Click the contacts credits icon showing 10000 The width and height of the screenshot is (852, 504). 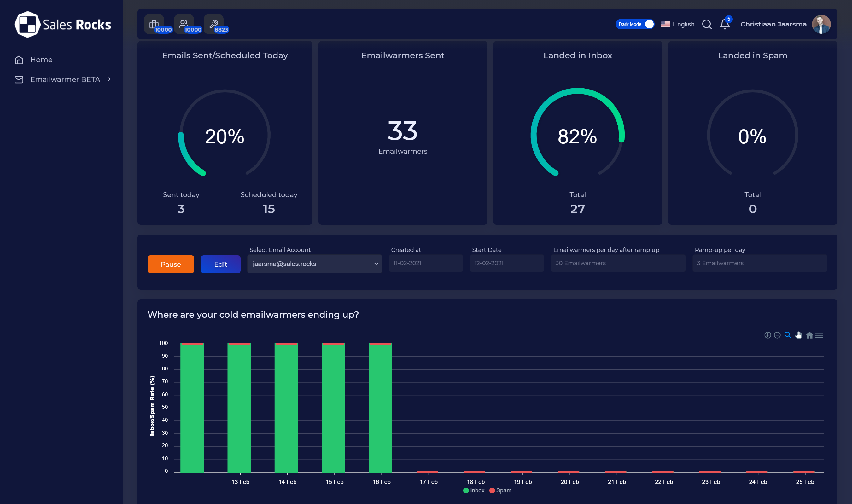click(184, 24)
